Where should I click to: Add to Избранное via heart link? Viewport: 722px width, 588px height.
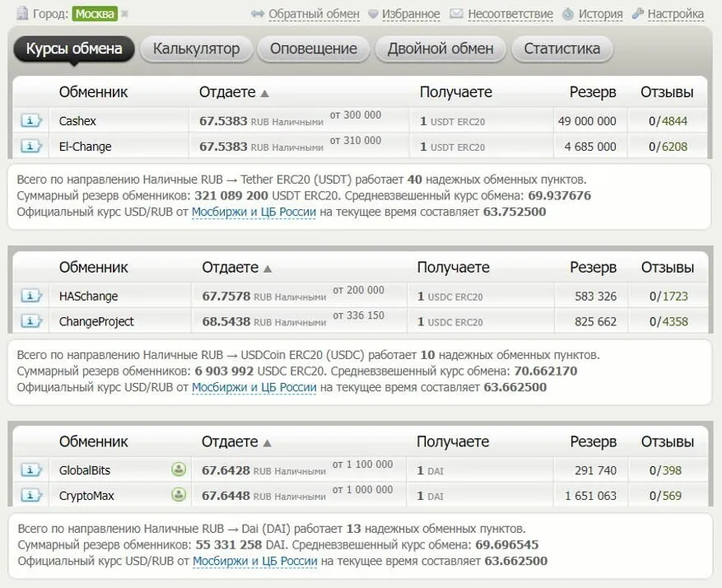pos(403,14)
